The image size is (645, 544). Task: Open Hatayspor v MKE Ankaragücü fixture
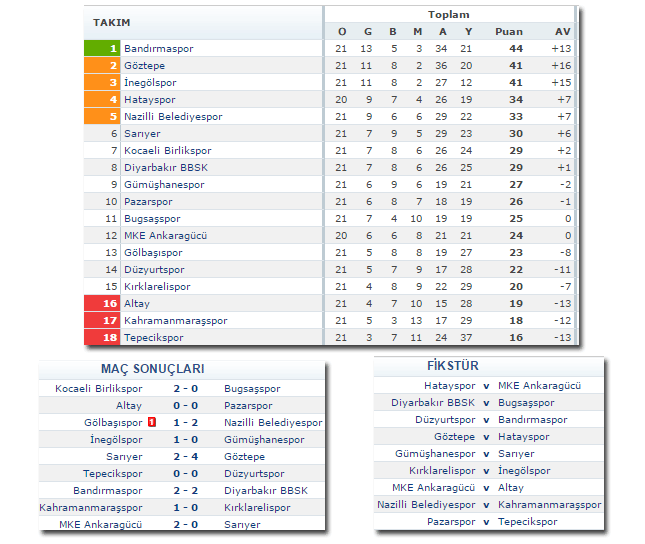coord(486,385)
